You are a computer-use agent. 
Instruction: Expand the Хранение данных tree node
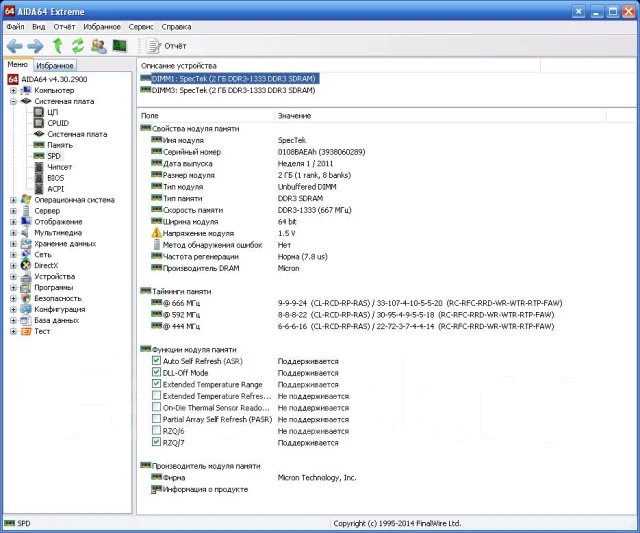click(13, 244)
